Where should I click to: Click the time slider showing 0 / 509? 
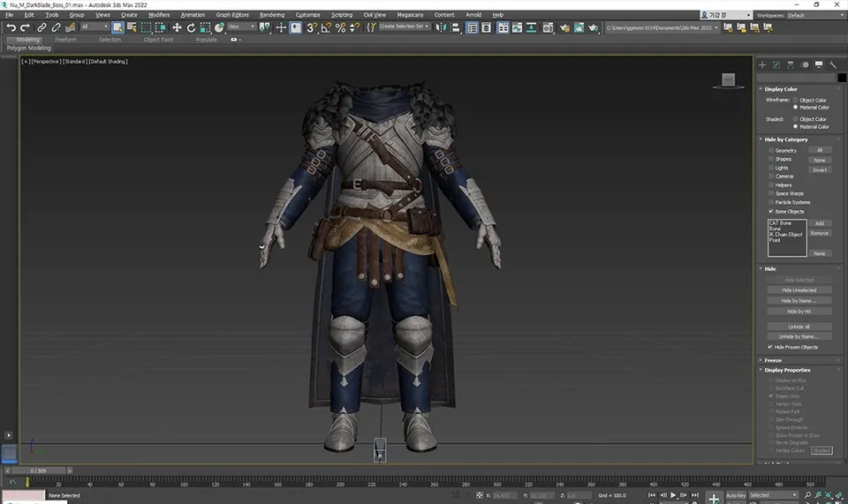coord(38,470)
